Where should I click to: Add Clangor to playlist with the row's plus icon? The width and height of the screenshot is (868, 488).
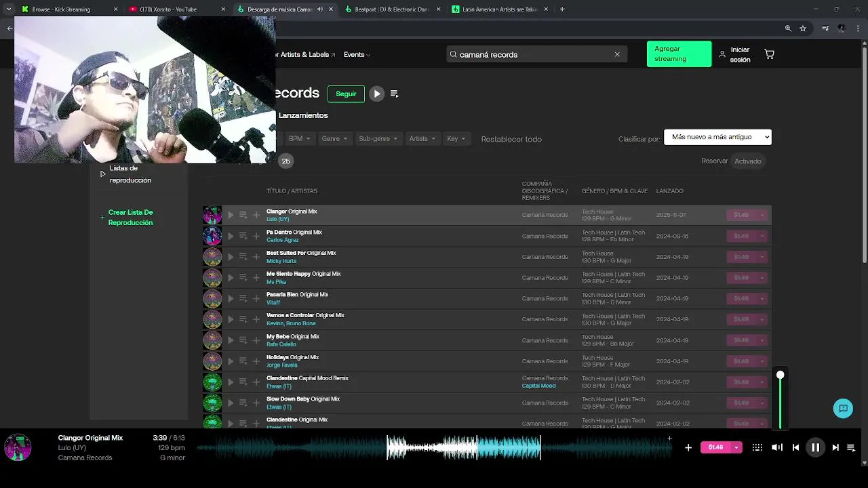(256, 215)
